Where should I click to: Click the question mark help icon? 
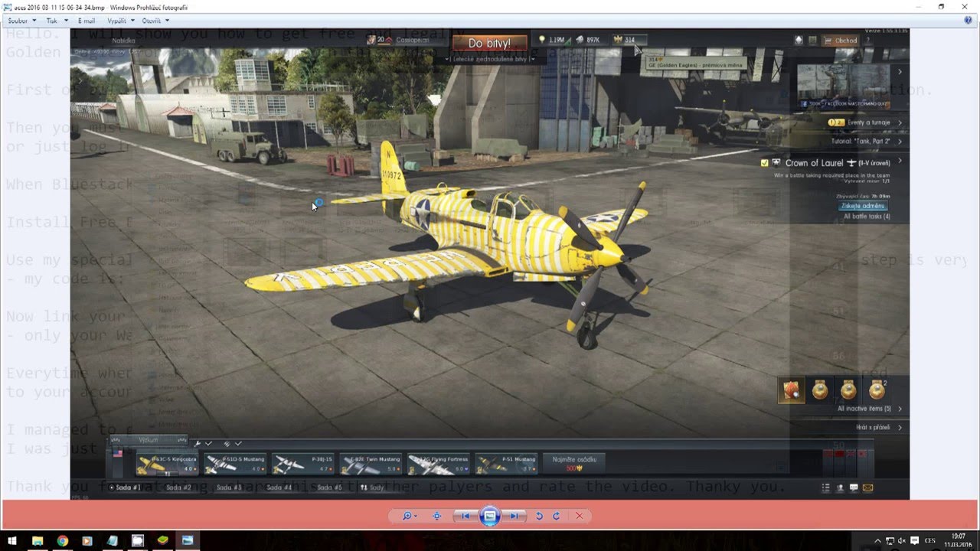(867, 41)
